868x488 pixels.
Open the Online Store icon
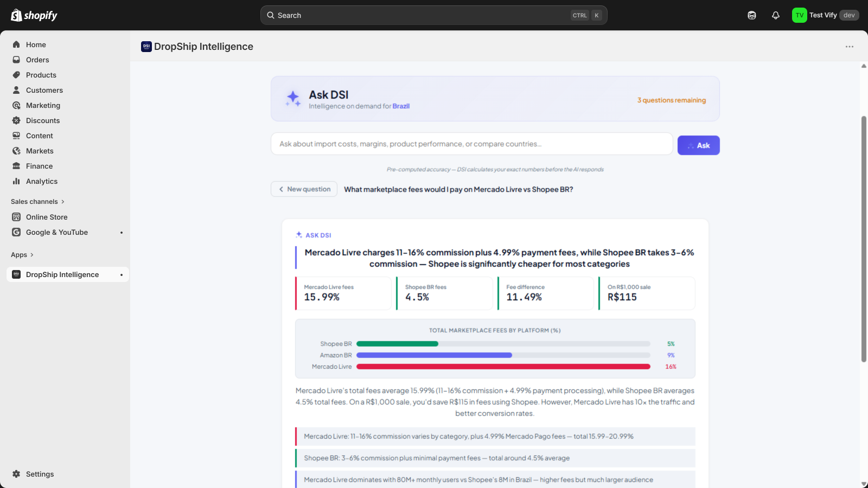coord(16,217)
